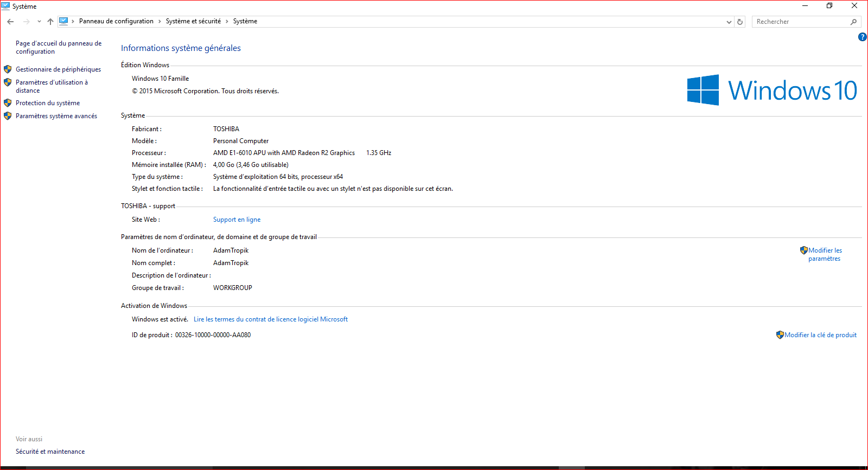Click the Windows 10 logo
The image size is (868, 470).
(x=772, y=90)
